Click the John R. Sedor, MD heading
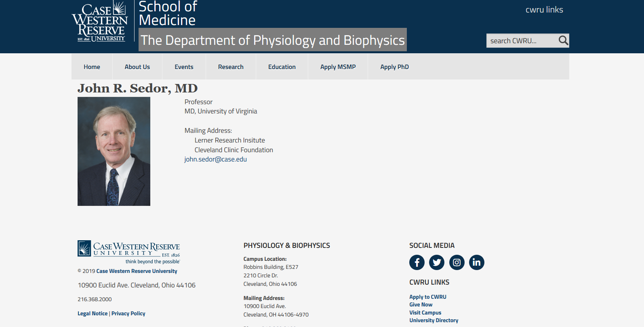 tap(137, 88)
